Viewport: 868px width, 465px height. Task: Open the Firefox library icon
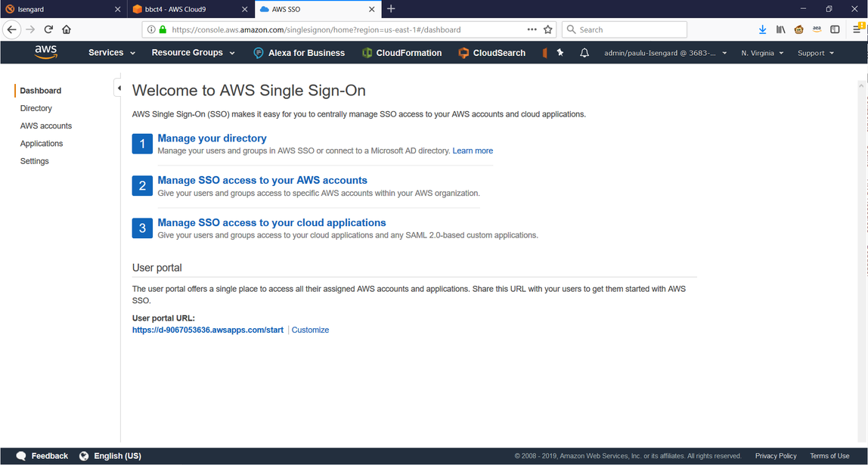pyautogui.click(x=780, y=30)
